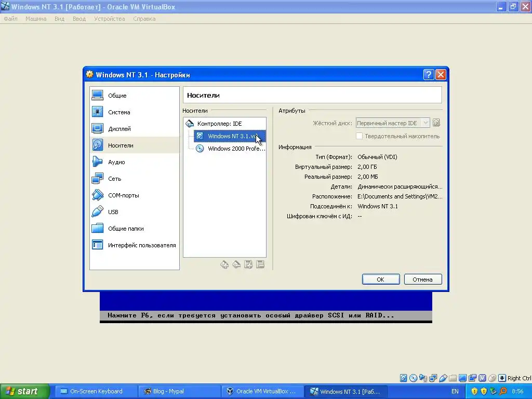Open the Машина menu
This screenshot has height=399, width=532.
[x=36, y=19]
